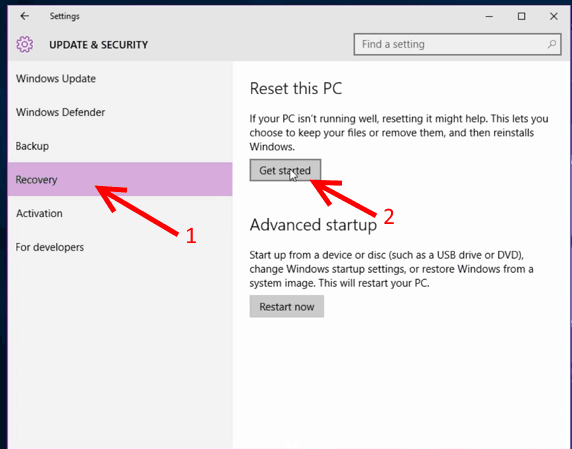Switch to the Backup section
The height and width of the screenshot is (449, 572).
(32, 146)
